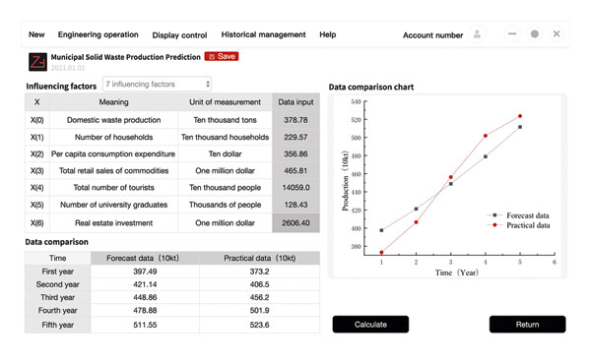The width and height of the screenshot is (591, 364).
Task: Edit X(1) data input 229.57
Action: coord(295,137)
